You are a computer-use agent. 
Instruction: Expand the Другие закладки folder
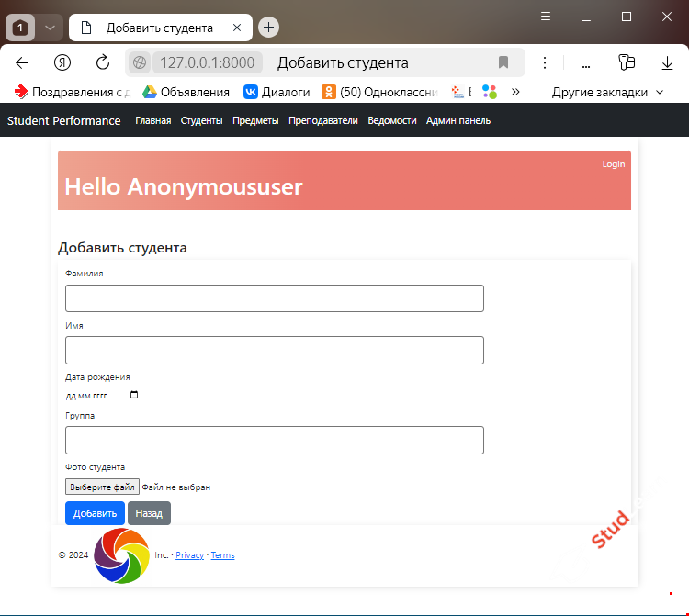point(607,92)
